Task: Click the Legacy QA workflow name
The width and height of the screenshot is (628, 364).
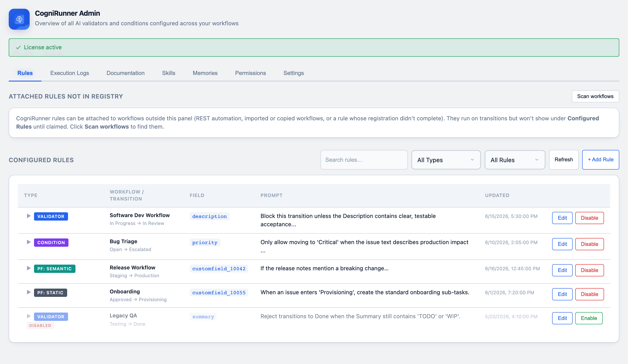Action: (123, 315)
